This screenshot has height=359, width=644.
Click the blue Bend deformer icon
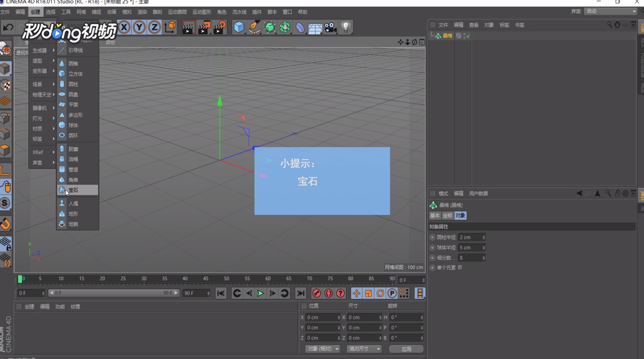[x=300, y=27]
